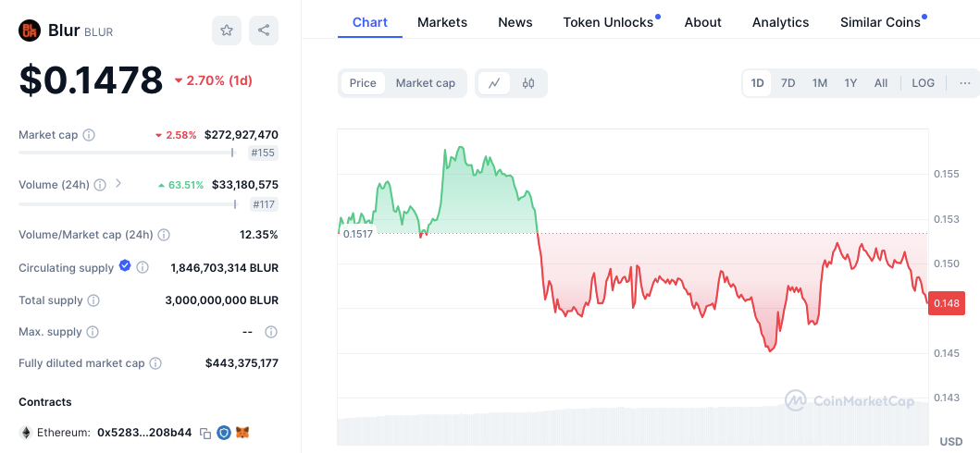Screen dimensions: 980x453
Task: Click the Market cap rank slider bar
Action: [x=127, y=153]
